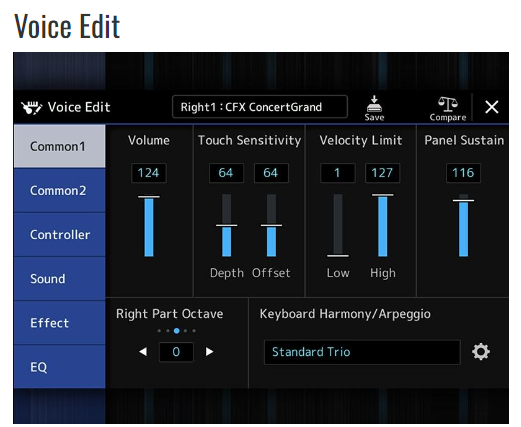Click the Save icon

click(x=374, y=104)
